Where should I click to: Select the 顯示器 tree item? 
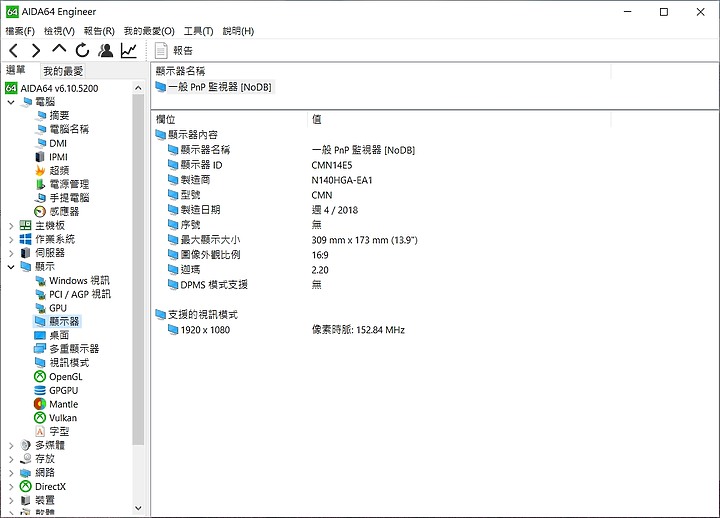(x=64, y=321)
